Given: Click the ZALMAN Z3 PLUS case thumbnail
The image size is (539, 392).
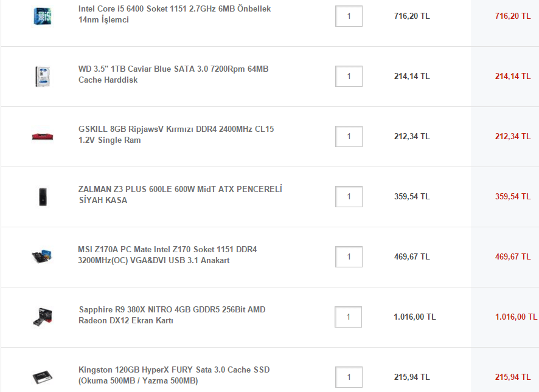Looking at the screenshot, I should pos(43,196).
